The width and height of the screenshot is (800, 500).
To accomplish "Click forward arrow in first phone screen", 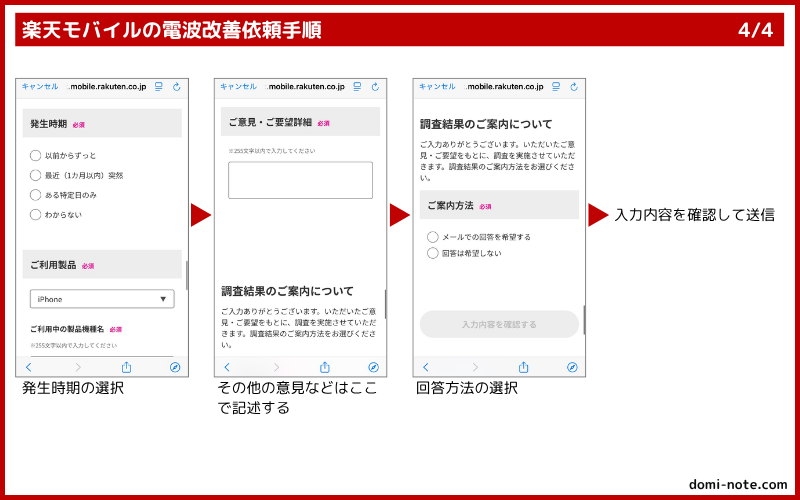I will (78, 367).
